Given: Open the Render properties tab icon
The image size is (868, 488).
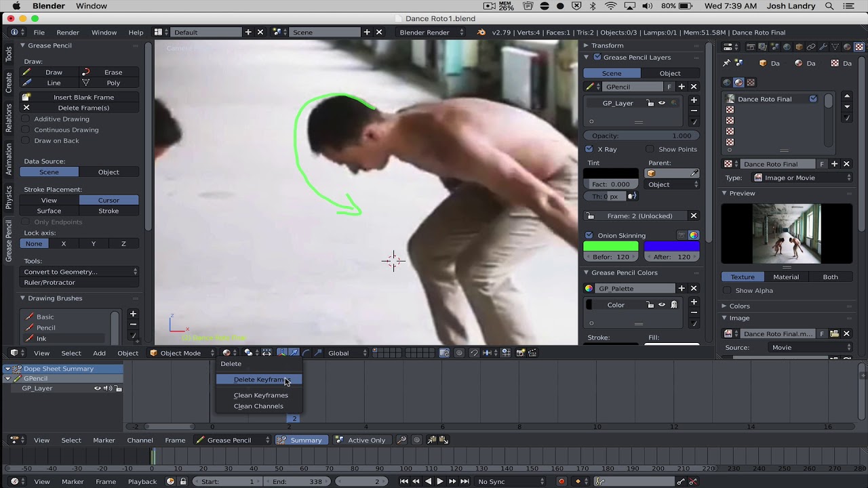Looking at the screenshot, I should [x=751, y=47].
